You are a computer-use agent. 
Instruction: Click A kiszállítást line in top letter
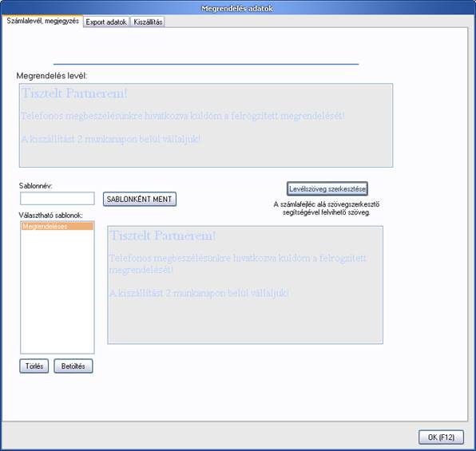click(x=110, y=139)
